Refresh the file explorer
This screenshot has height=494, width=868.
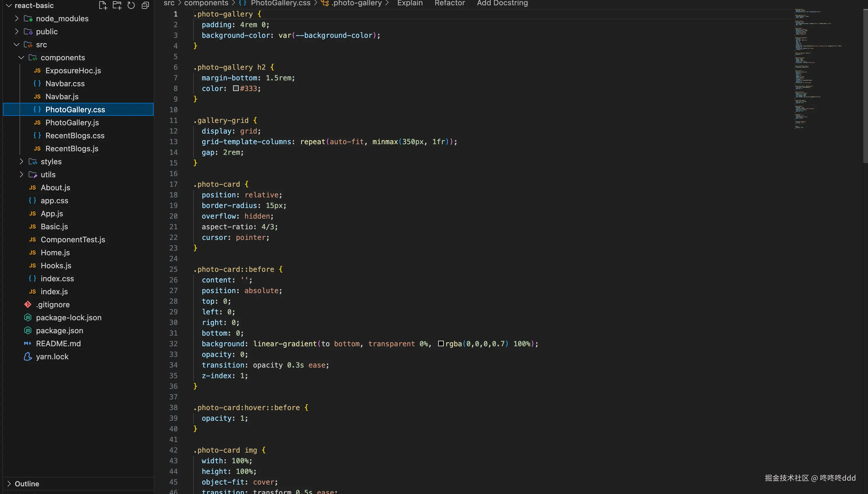[x=131, y=5]
